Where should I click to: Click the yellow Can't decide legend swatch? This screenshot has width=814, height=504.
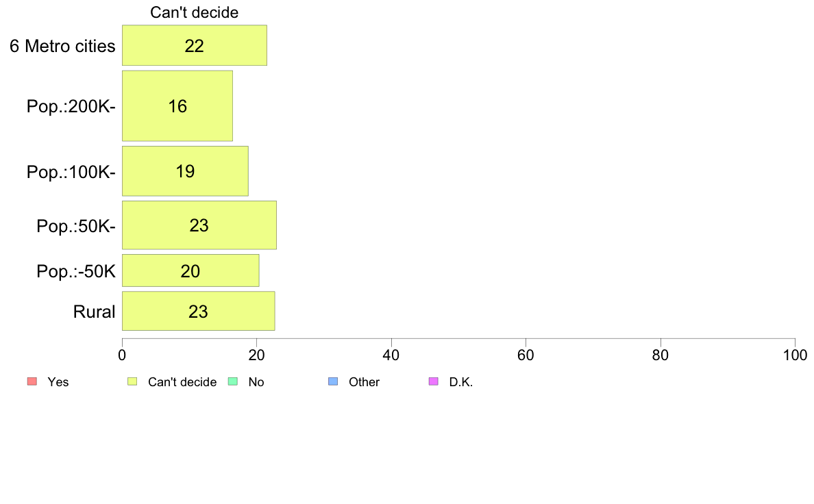click(x=132, y=381)
